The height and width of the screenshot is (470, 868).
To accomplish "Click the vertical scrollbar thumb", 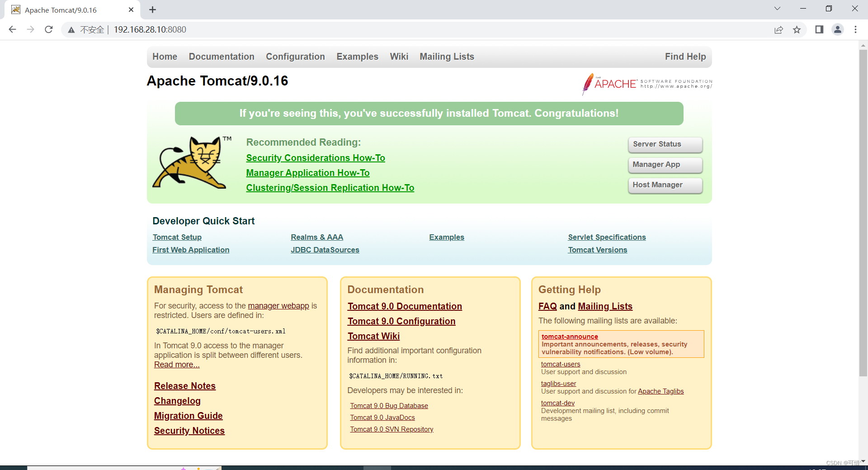I will [x=863, y=213].
